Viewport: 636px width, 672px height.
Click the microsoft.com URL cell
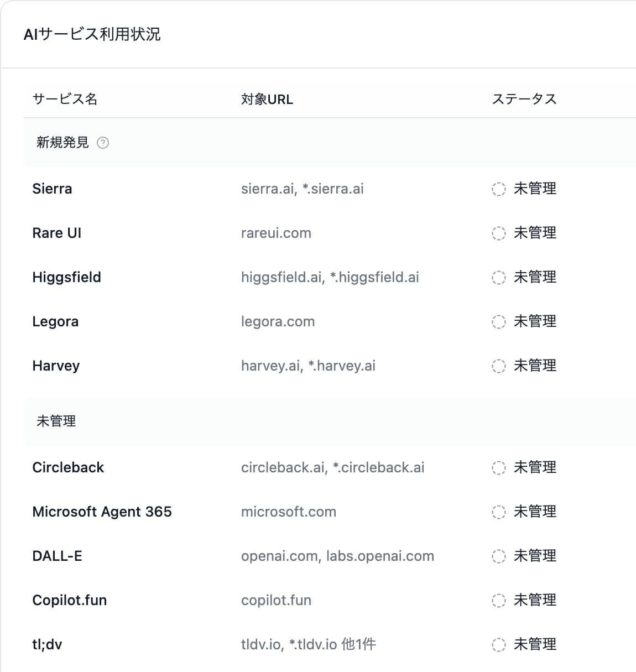289,512
